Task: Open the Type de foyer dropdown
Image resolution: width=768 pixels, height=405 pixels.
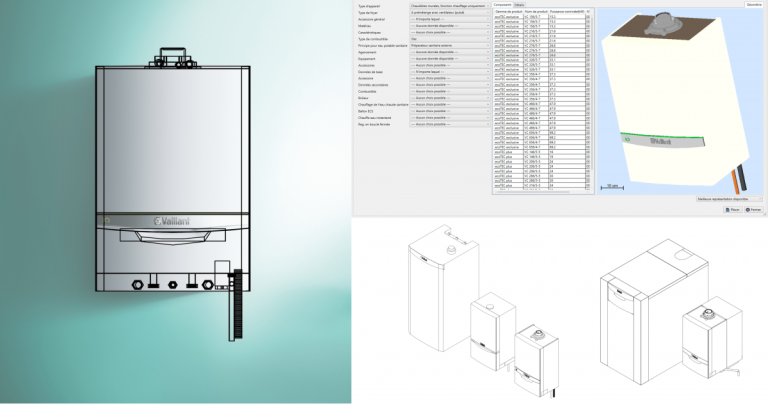Action: [x=449, y=13]
